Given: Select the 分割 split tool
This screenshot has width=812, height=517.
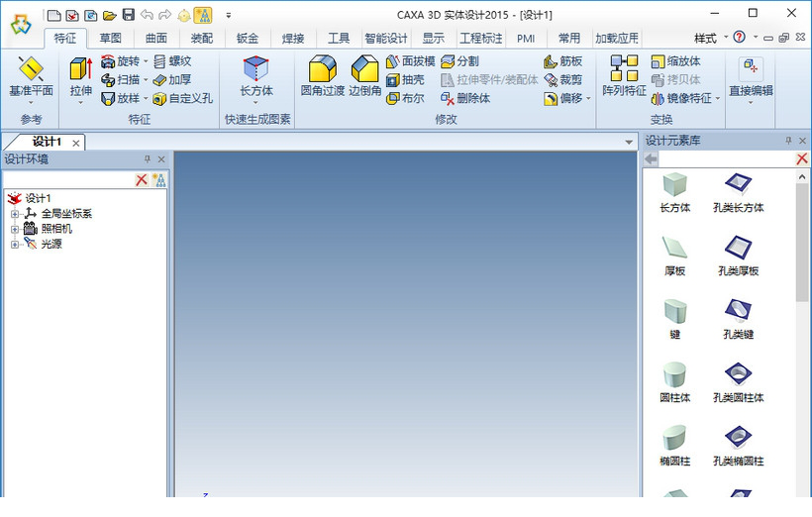Looking at the screenshot, I should pyautogui.click(x=459, y=61).
